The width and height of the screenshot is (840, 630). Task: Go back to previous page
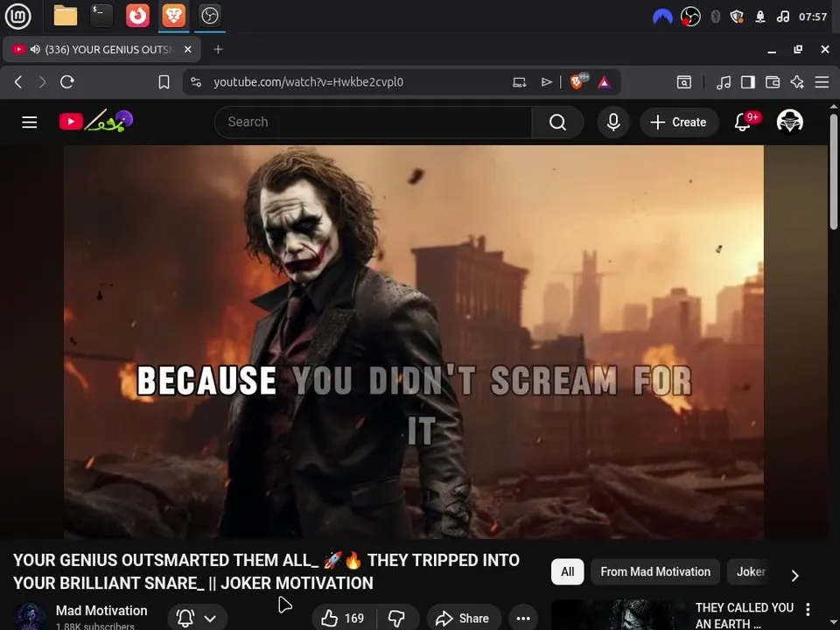(18, 82)
